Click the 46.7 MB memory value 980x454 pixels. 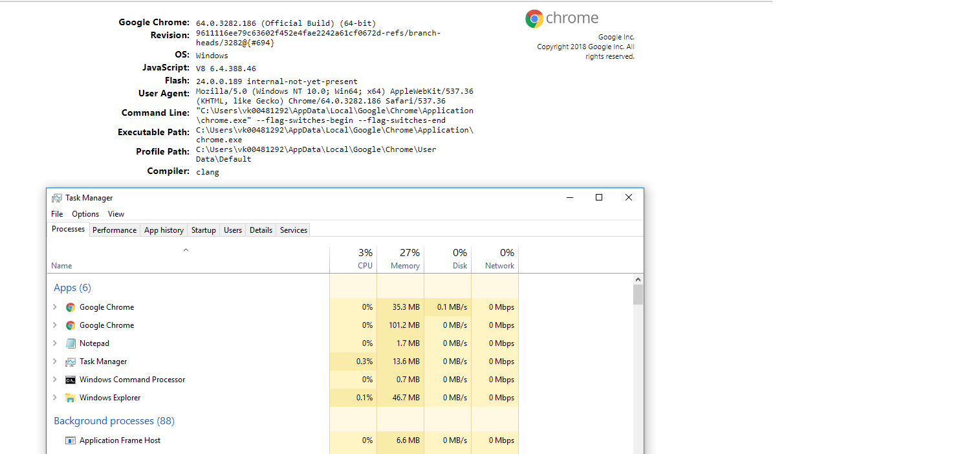click(406, 398)
